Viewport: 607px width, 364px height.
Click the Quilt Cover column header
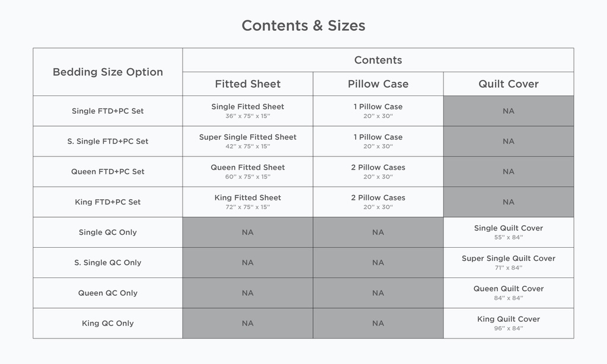click(x=509, y=84)
